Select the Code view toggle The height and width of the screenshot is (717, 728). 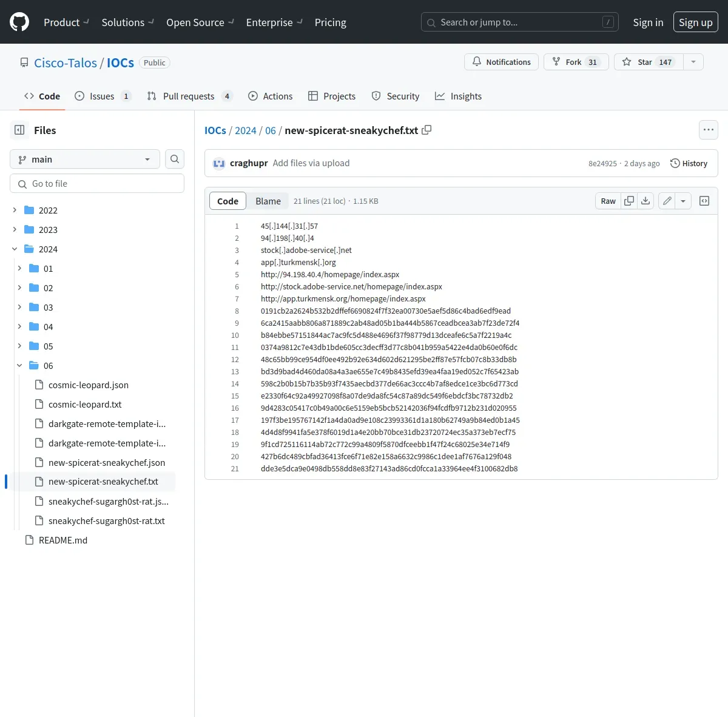pos(227,201)
